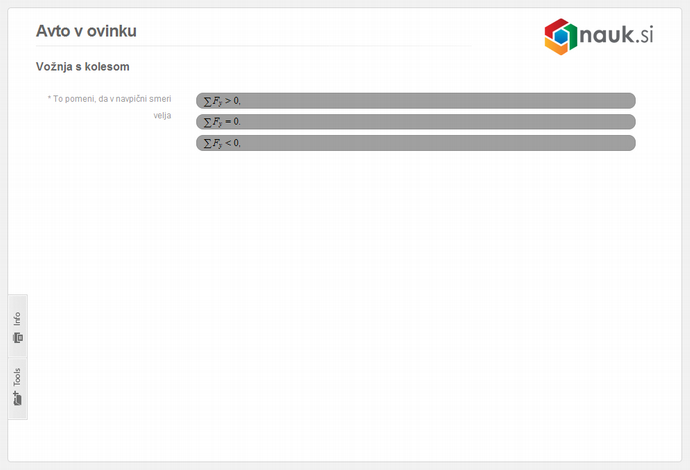Click the nauk.si colored cube logo
Viewport: 690px width, 470px height.
(x=561, y=37)
